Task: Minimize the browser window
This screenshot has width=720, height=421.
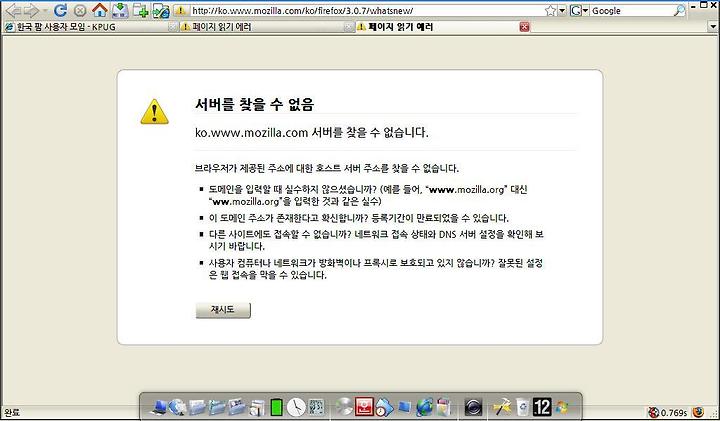Action: click(694, 5)
